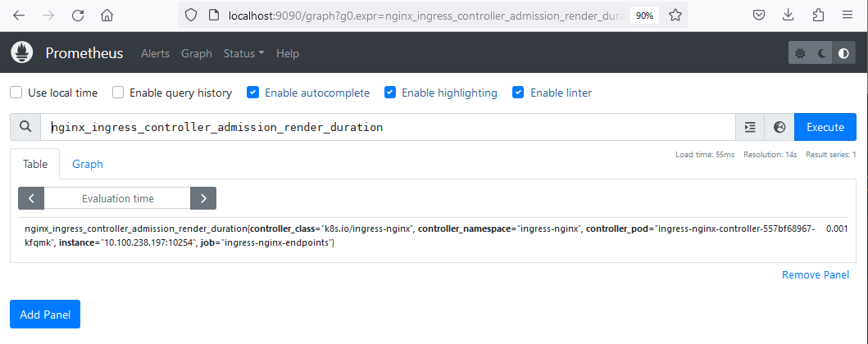This screenshot has height=344, width=868.
Task: Reload page with browser refresh icon
Action: pyautogui.click(x=78, y=15)
